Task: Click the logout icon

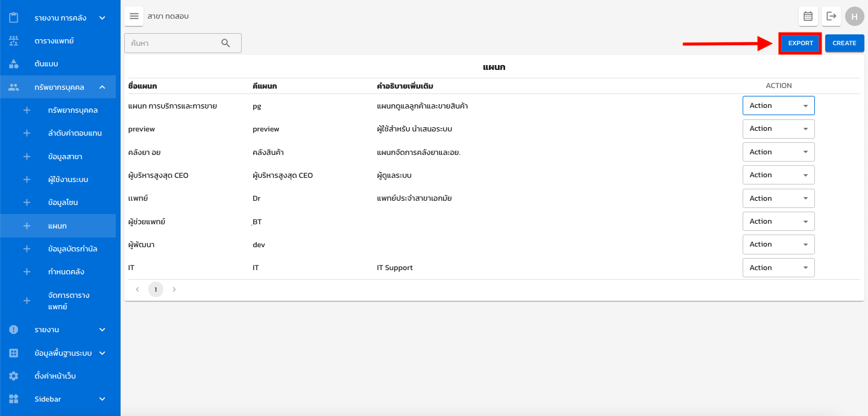Action: [831, 16]
